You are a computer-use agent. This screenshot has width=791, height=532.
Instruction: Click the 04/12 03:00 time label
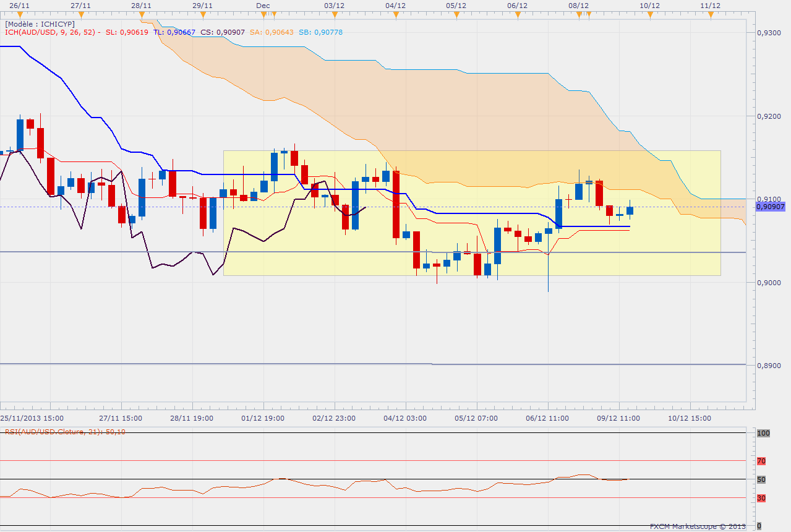coord(406,418)
